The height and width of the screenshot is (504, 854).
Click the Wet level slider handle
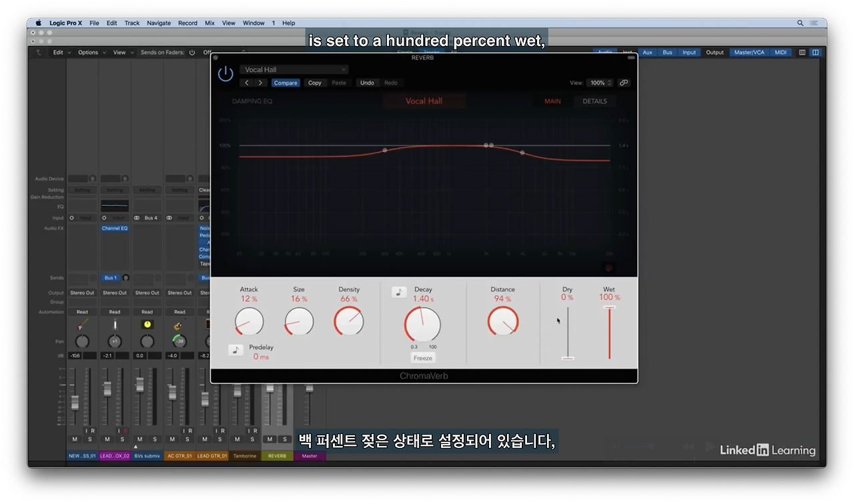[x=609, y=307]
